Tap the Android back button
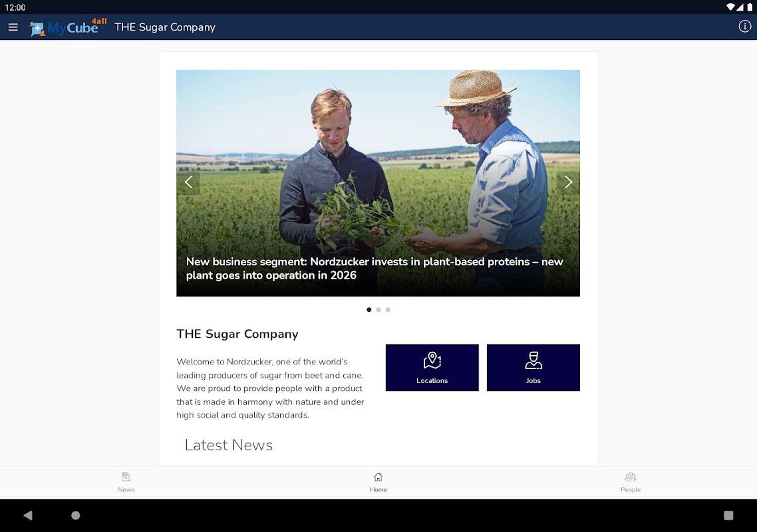Image resolution: width=757 pixels, height=532 pixels. point(28,515)
